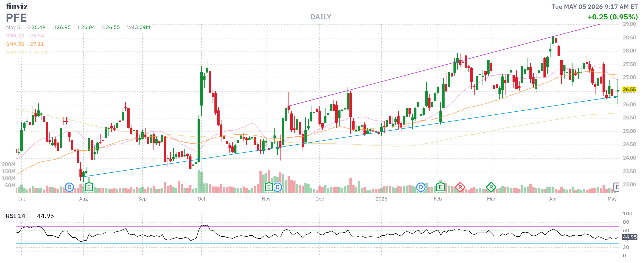Click the finviz logo
The width and height of the screenshot is (644, 263).
point(17,6)
